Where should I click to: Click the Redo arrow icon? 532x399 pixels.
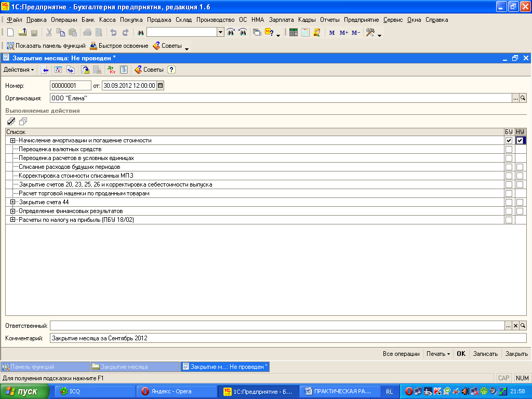click(x=126, y=33)
